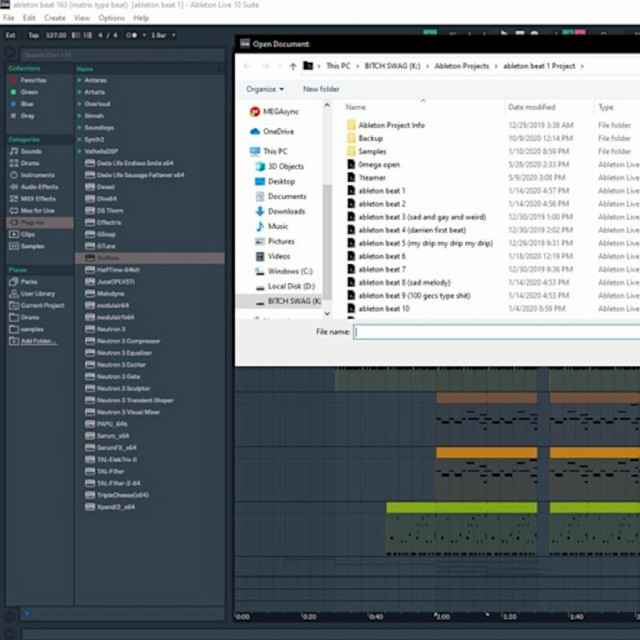Screen dimensions: 640x640
Task: Open Organize dropdown in dialog
Action: tap(265, 89)
